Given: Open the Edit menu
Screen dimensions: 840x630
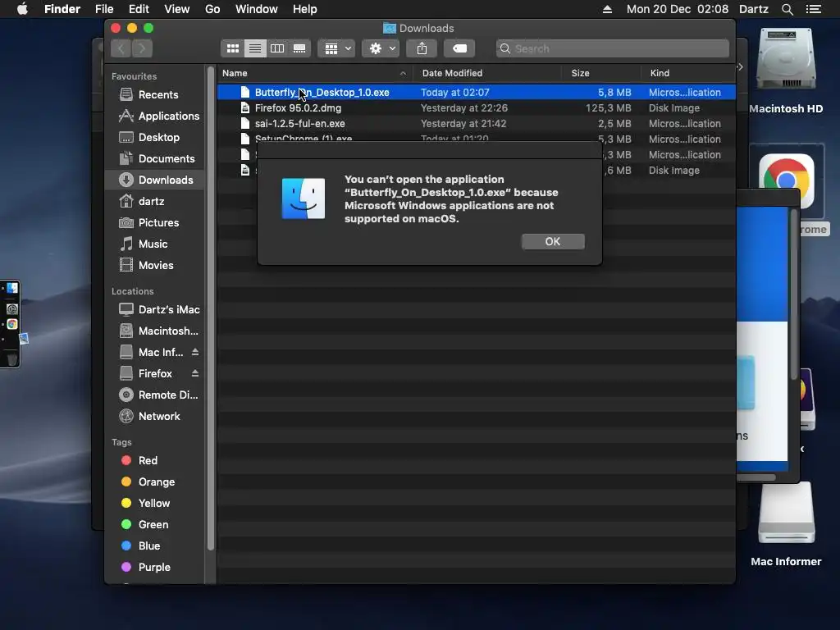Looking at the screenshot, I should point(139,9).
